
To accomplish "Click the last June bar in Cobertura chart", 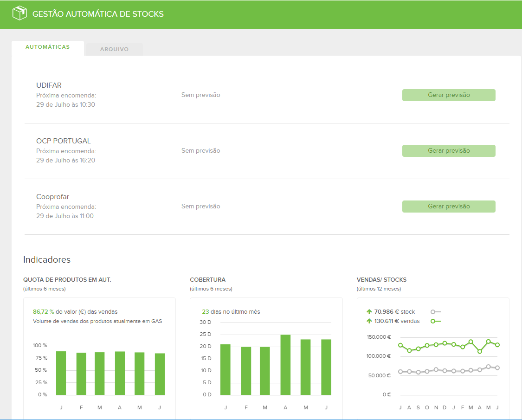I will tap(326, 367).
